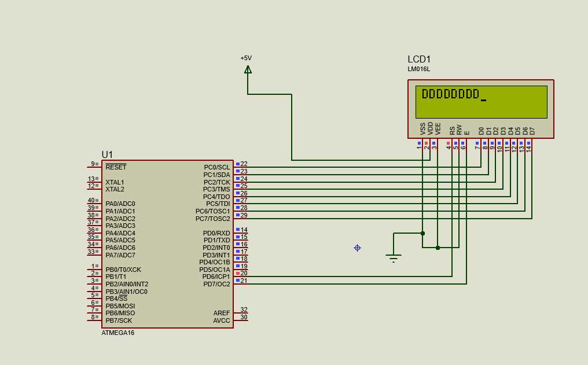Select the AVCC pin label

222,321
